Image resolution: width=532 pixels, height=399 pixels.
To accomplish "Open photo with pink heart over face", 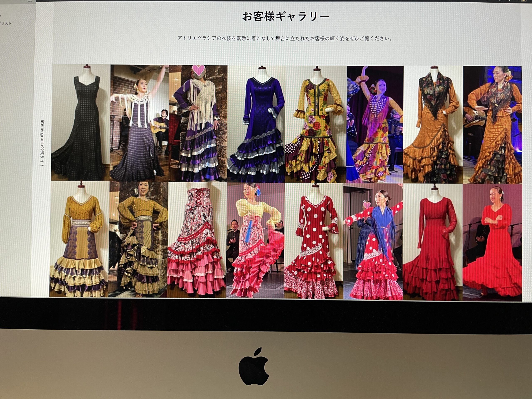I will click(x=198, y=124).
